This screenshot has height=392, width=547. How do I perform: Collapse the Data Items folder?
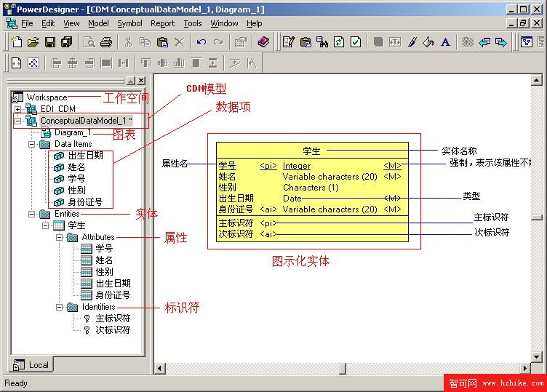[x=31, y=144]
